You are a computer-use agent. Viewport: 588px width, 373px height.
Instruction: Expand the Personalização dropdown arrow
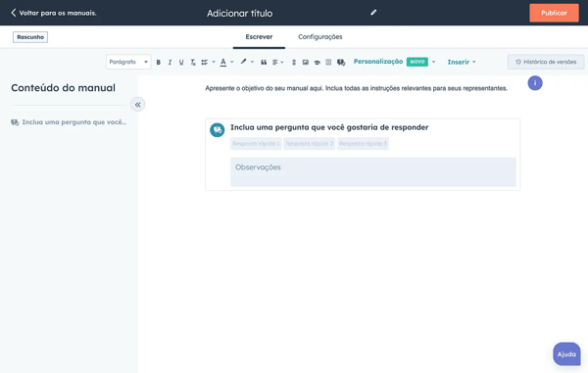click(433, 62)
